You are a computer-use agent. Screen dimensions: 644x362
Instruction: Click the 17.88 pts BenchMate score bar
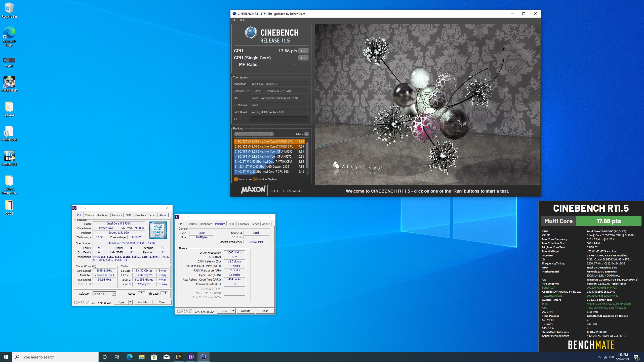pyautogui.click(x=609, y=221)
